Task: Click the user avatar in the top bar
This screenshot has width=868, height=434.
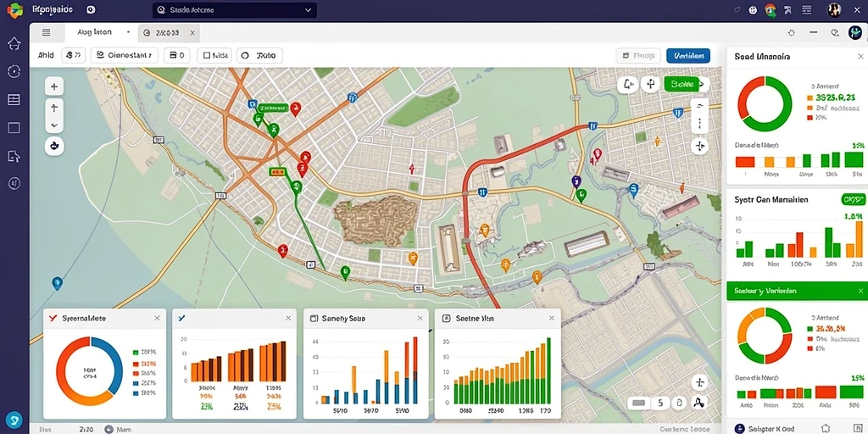Action: point(834,9)
